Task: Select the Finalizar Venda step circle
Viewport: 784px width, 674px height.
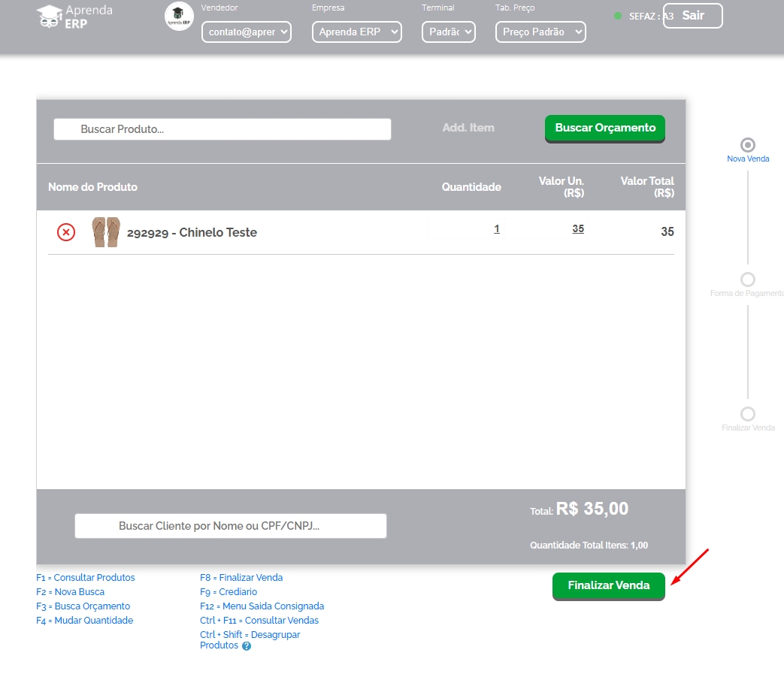Action: pos(747,414)
